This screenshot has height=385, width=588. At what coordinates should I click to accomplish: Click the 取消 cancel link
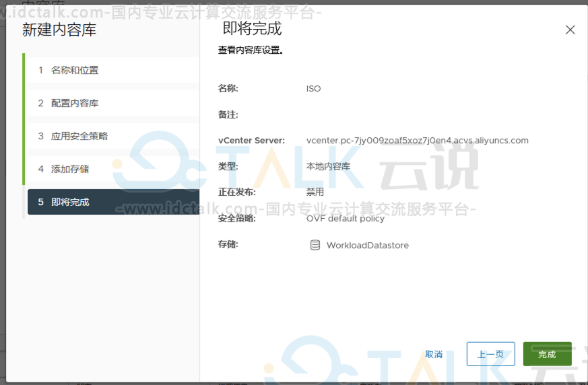[x=434, y=354]
